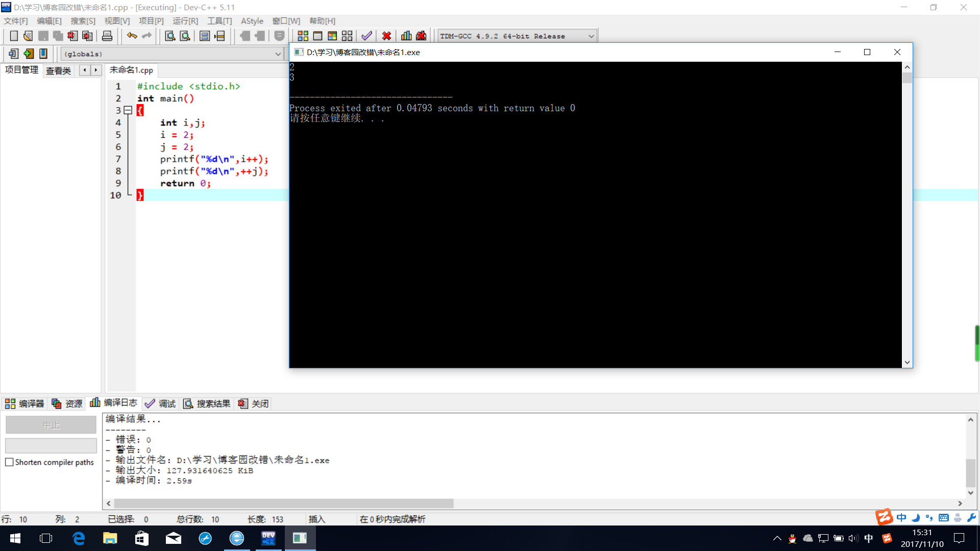The width and height of the screenshot is (980, 551).
Task: Click the compile log horizontal scrollbar
Action: point(284,504)
